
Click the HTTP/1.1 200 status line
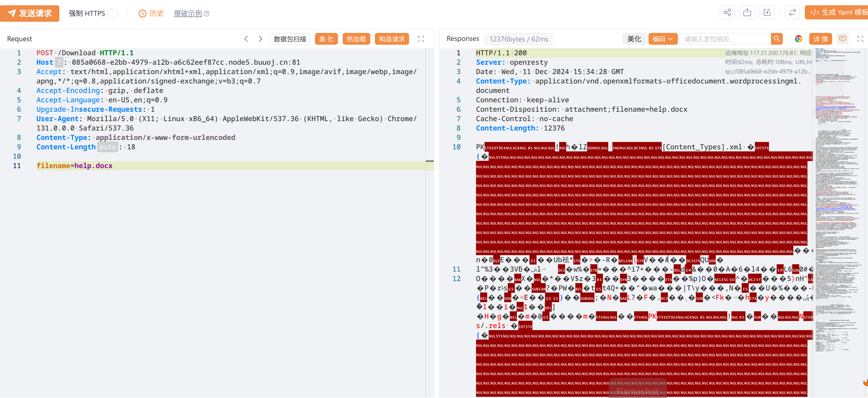pos(501,53)
